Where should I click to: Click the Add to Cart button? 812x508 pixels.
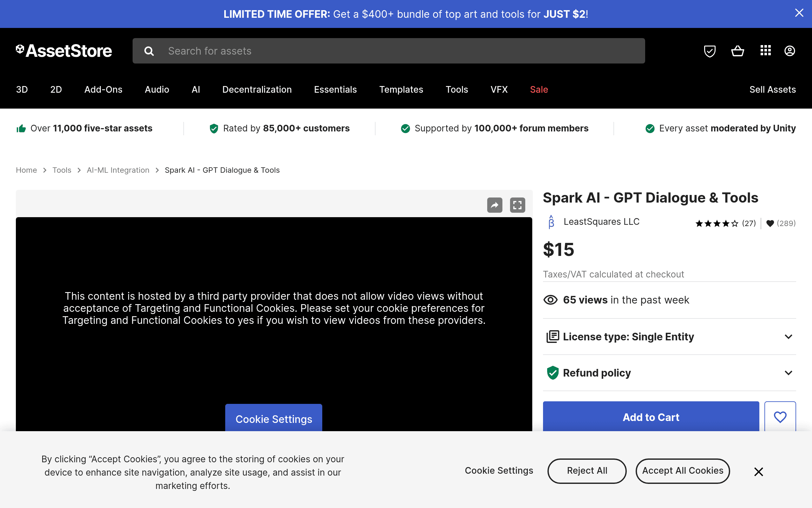coord(651,417)
